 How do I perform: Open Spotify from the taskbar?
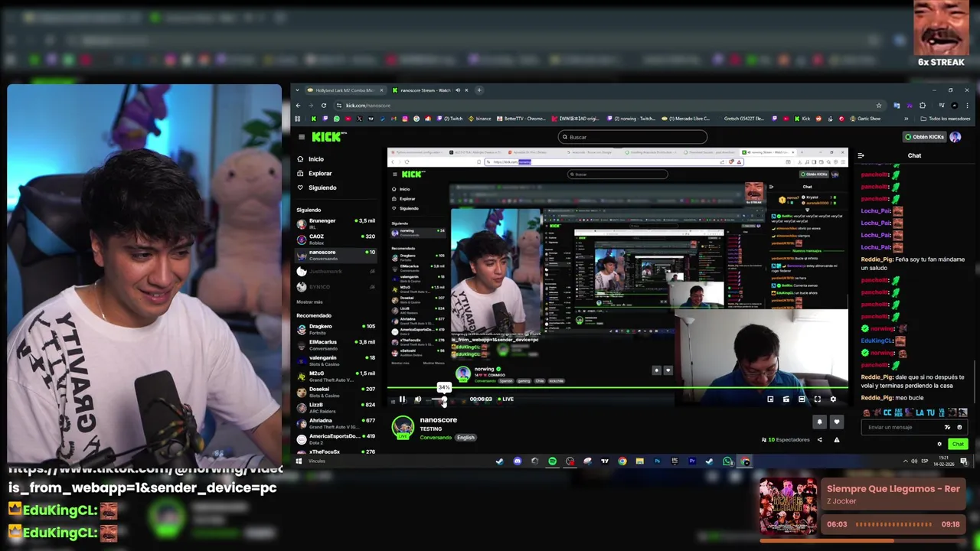pyautogui.click(x=552, y=461)
